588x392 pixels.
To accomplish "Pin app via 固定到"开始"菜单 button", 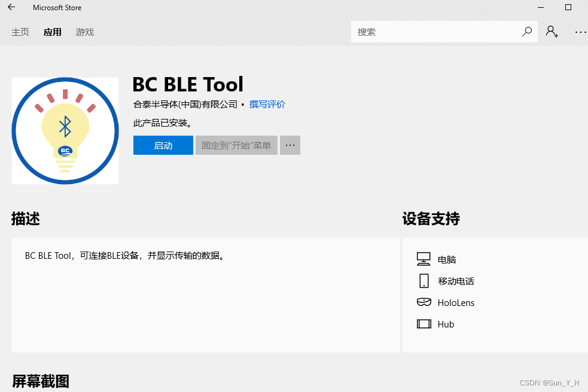I will coord(236,145).
